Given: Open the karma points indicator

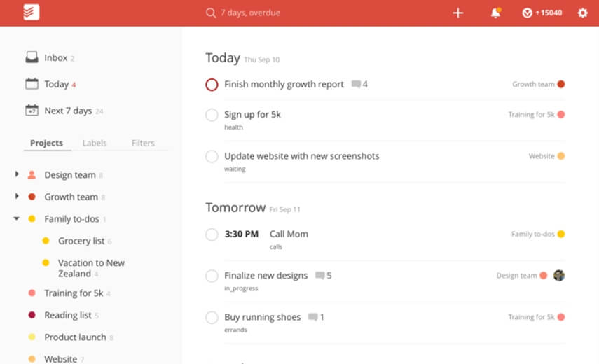Looking at the screenshot, I should pyautogui.click(x=542, y=13).
